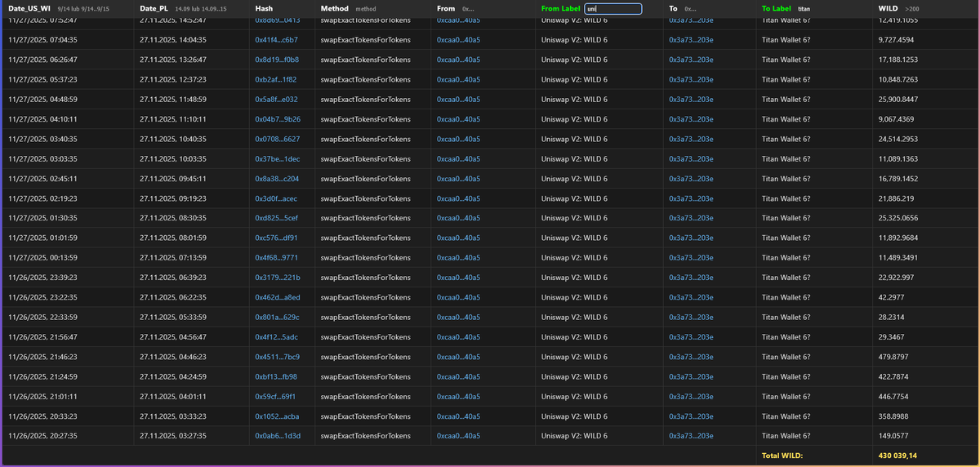980x467 pixels.
Task: Select Date_US_WI cell 11/26/2025, 21:46:23
Action: click(x=42, y=357)
